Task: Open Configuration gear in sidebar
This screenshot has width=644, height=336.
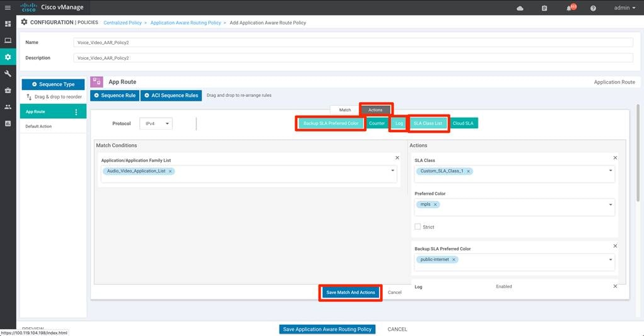Action: click(x=8, y=57)
